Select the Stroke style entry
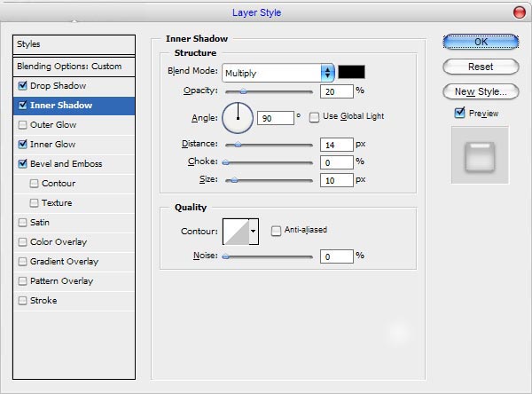532x394 pixels. [43, 301]
